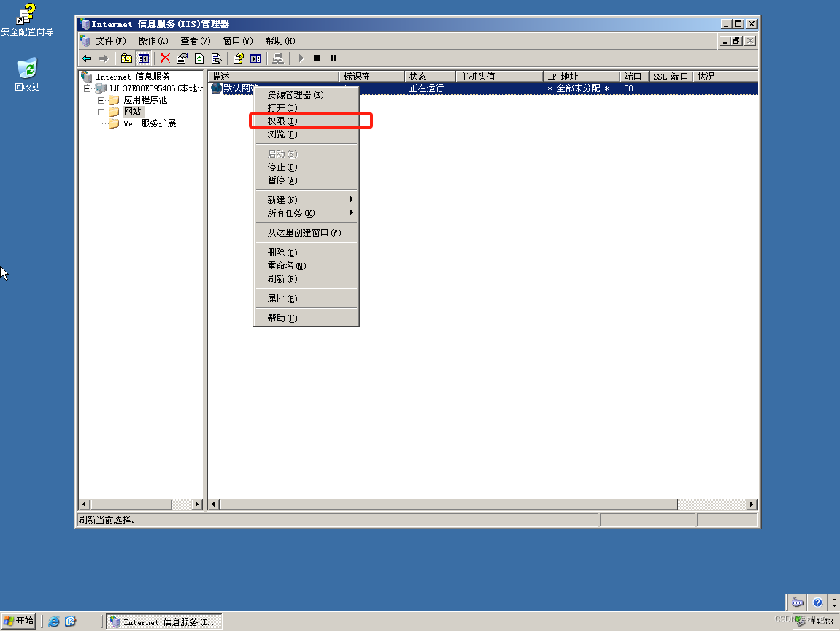The height and width of the screenshot is (631, 840).
Task: Sort by SSL 端口 column header
Action: (x=671, y=76)
